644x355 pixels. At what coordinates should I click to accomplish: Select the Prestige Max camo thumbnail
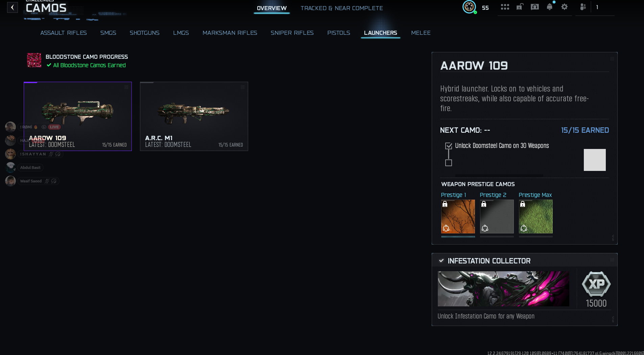(x=536, y=217)
